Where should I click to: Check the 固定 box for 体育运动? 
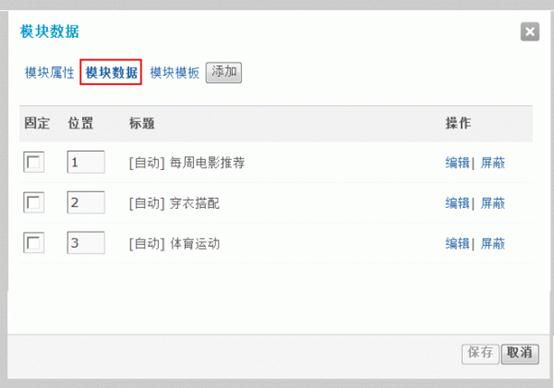tap(34, 242)
